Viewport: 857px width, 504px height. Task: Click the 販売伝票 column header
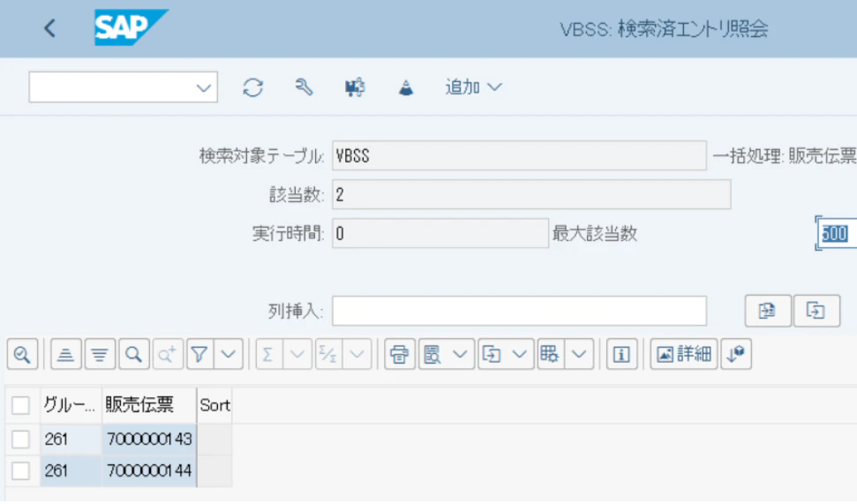click(149, 405)
